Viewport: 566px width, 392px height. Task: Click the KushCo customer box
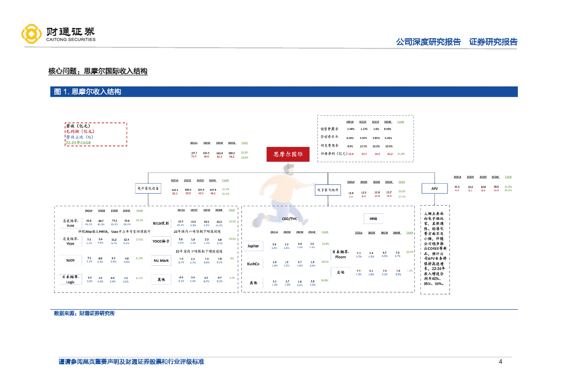[x=253, y=264]
